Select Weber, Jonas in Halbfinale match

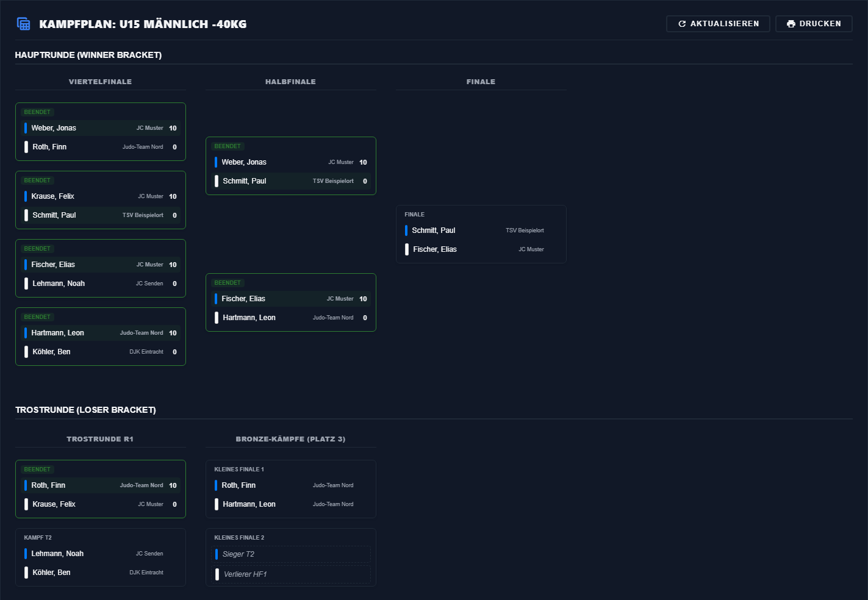pos(291,162)
